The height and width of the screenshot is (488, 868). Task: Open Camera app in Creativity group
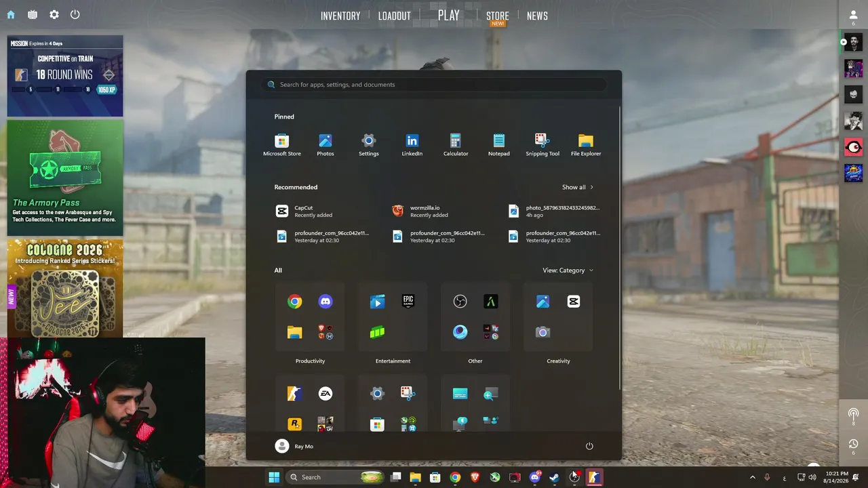coord(542,332)
